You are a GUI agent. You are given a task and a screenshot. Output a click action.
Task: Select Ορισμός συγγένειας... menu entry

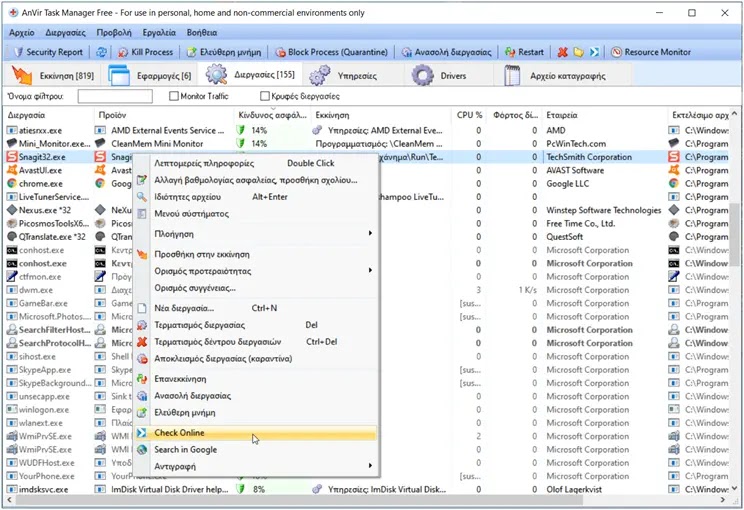pos(256,288)
